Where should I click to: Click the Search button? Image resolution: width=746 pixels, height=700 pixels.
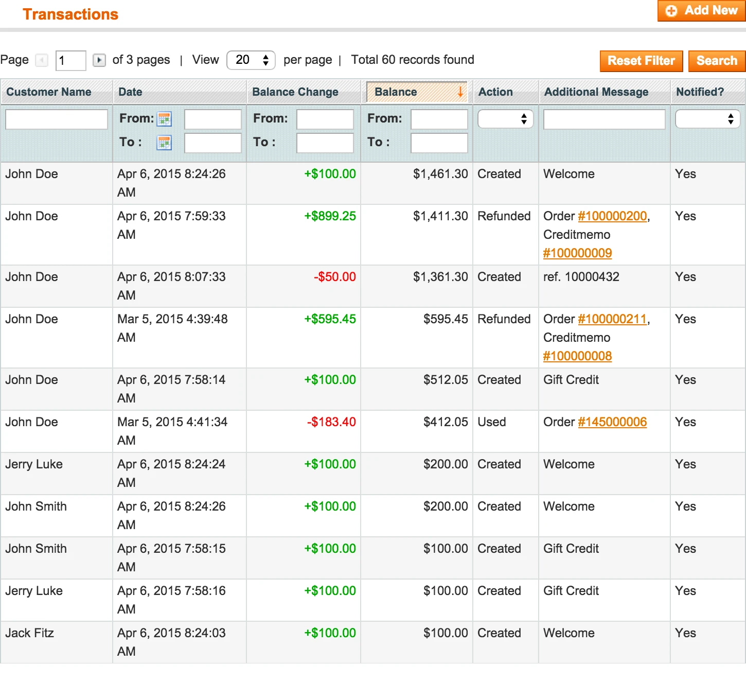coord(716,61)
